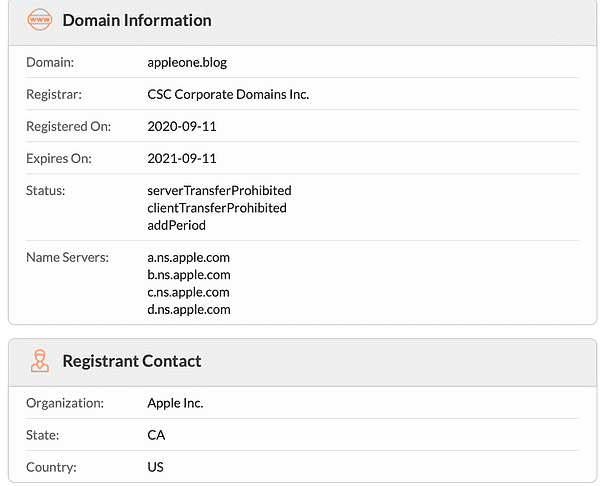
Task: Click the Domain Information header
Action: pos(137,20)
